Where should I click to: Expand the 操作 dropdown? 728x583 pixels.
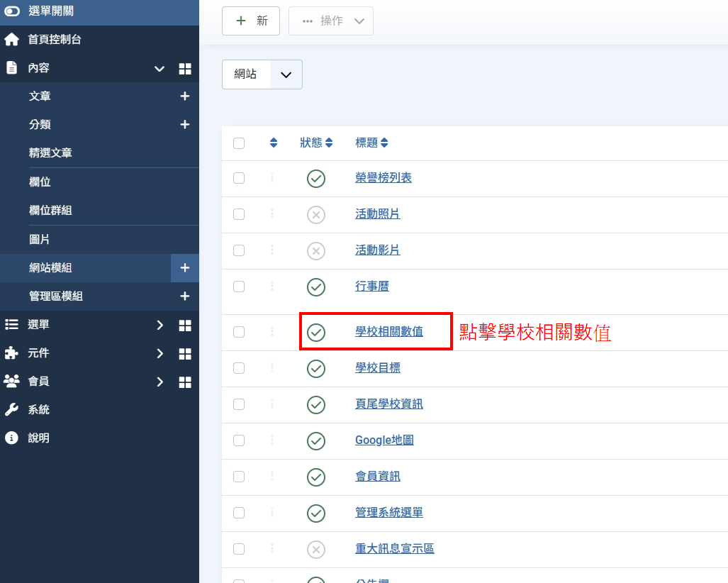pyautogui.click(x=330, y=21)
